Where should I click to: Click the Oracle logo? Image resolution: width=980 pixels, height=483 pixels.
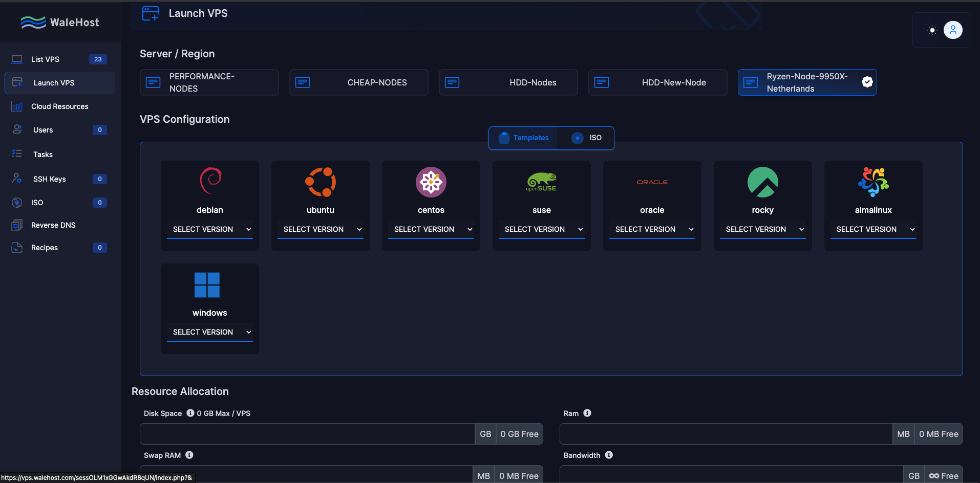click(x=652, y=182)
